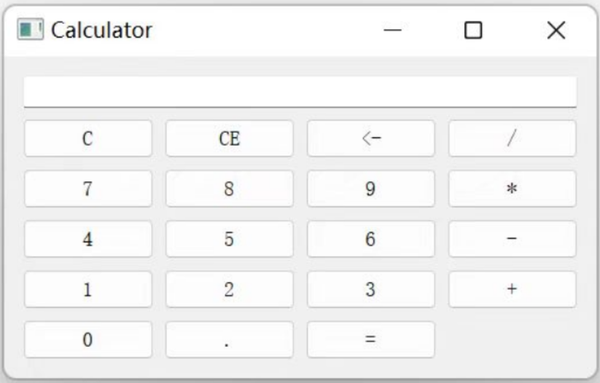Click the number 7 key
The width and height of the screenshot is (600, 383).
88,189
